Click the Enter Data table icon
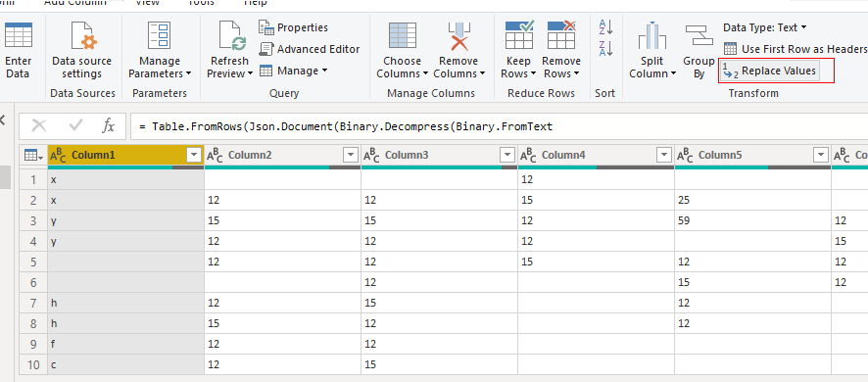The width and height of the screenshot is (868, 382). (x=19, y=36)
